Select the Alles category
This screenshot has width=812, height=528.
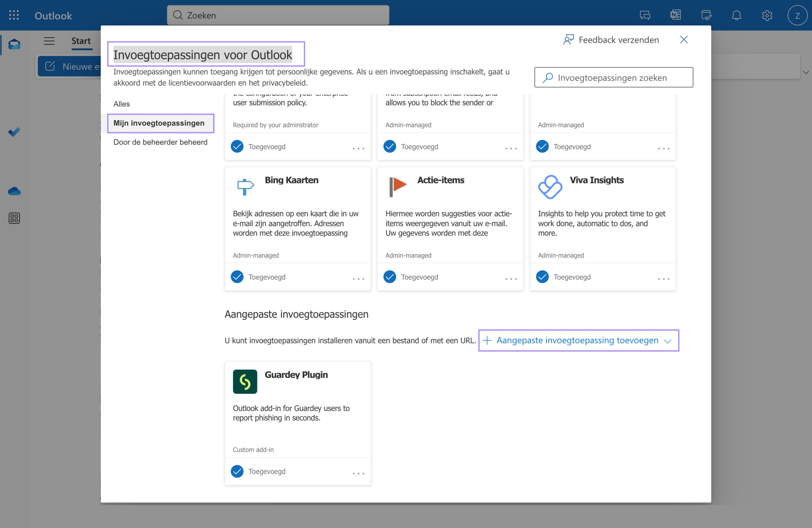[x=121, y=104]
